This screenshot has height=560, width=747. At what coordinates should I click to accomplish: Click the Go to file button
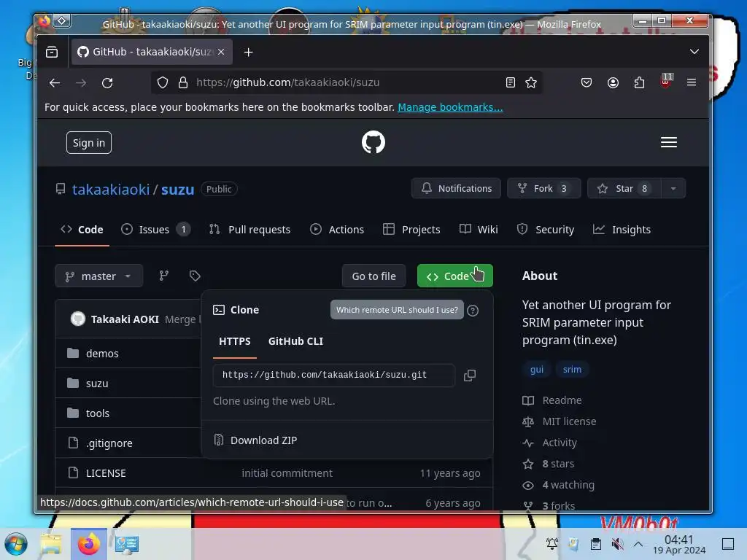pyautogui.click(x=374, y=276)
